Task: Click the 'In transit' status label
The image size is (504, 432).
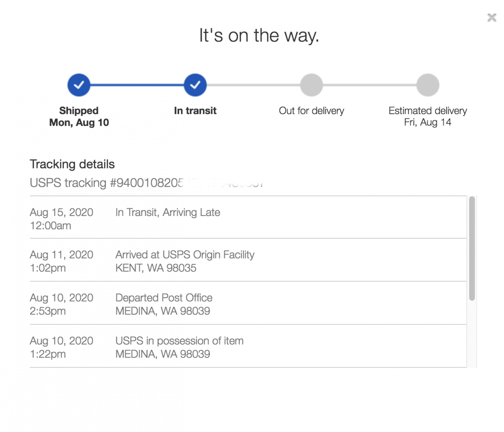Action: coord(195,111)
